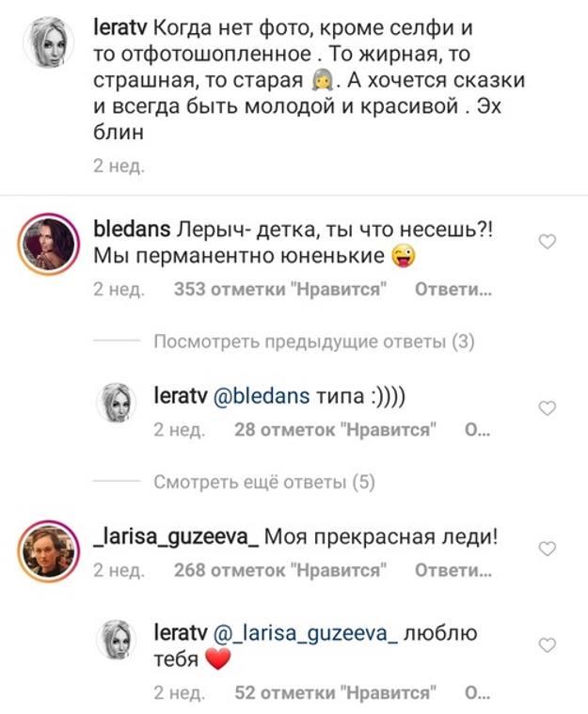View the 268 likes on _larisa_guzeeva_ comment
Screen dimensions: 588x714
coord(282,570)
